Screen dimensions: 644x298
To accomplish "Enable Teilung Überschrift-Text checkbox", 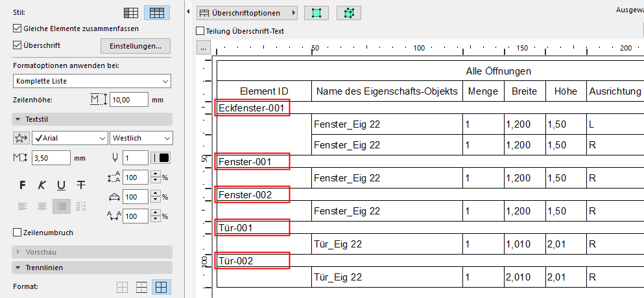I will 200,31.
